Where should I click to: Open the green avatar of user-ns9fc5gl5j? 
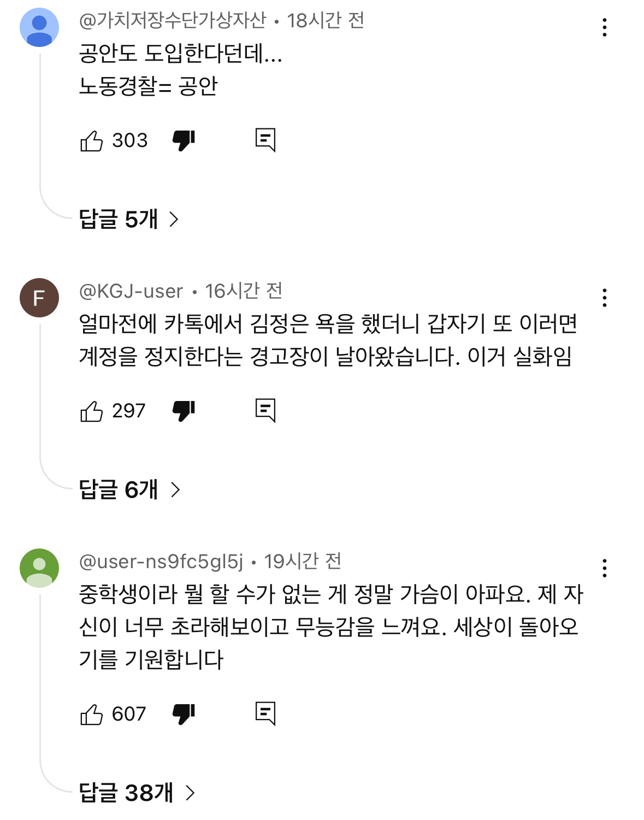pos(39,568)
